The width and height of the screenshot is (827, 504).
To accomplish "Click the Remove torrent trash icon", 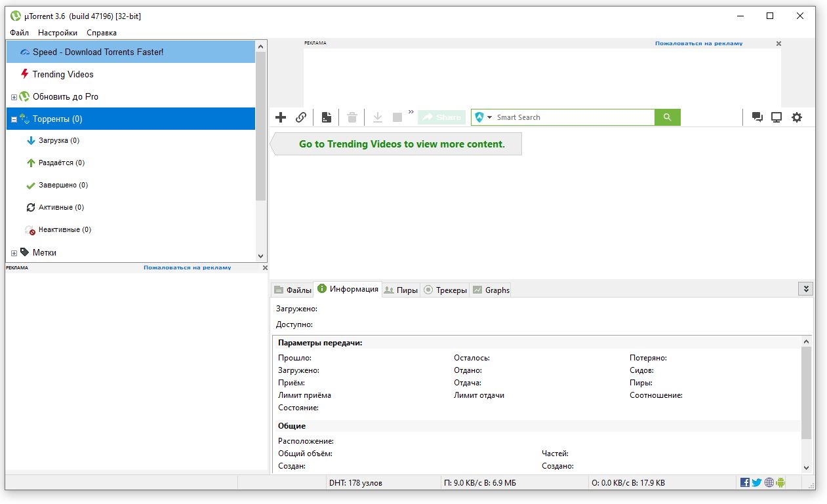I will pyautogui.click(x=352, y=117).
